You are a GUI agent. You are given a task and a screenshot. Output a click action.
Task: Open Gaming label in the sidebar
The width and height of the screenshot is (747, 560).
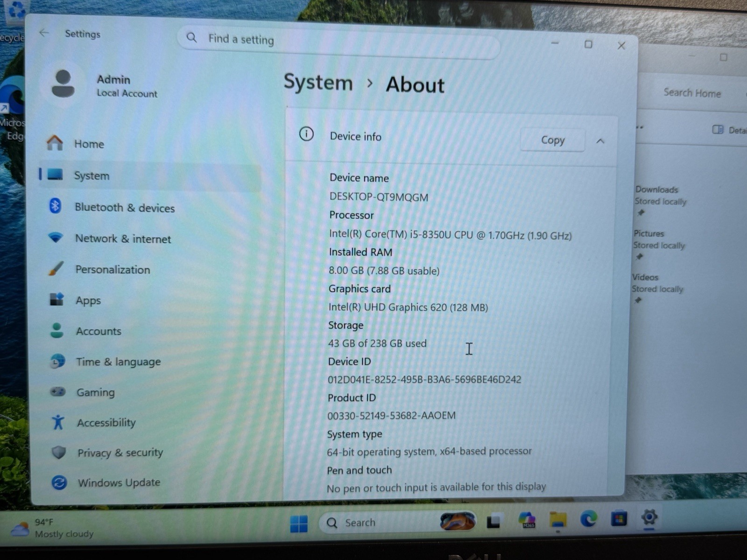pos(96,392)
